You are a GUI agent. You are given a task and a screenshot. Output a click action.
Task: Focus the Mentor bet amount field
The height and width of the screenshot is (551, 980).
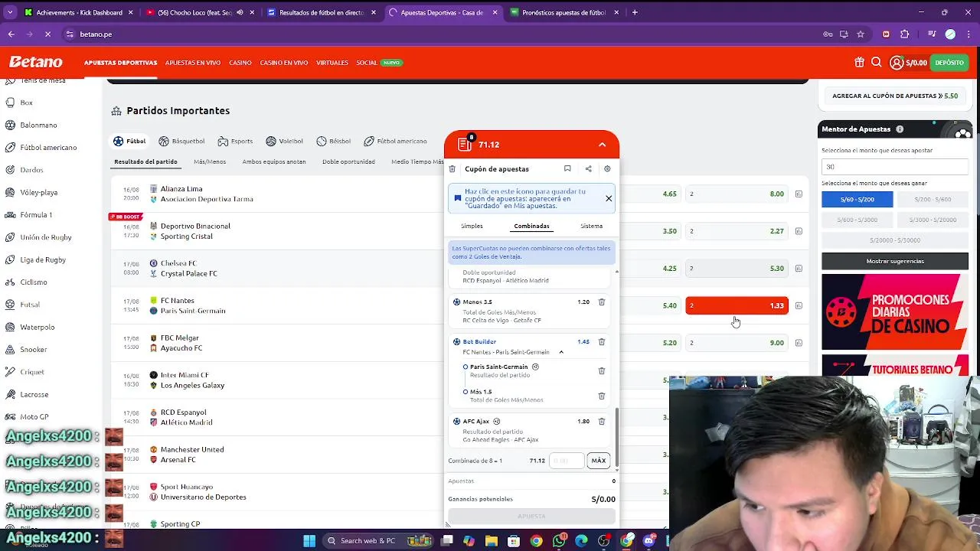895,167
